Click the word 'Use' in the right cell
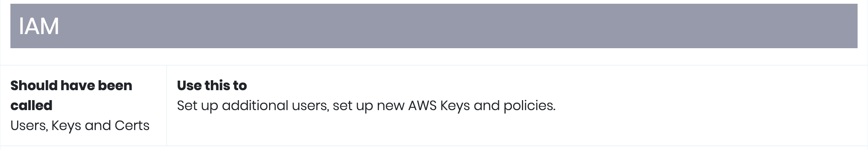868x150 pixels. [x=189, y=86]
